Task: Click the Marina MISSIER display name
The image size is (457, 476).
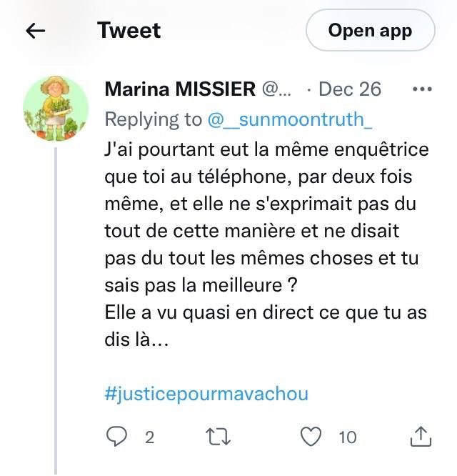Action: [x=180, y=89]
